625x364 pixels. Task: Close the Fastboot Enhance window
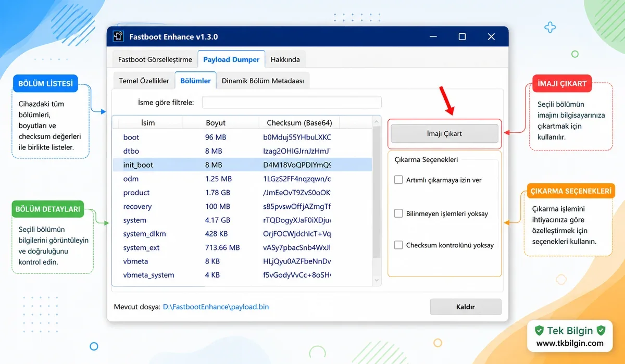tap(491, 37)
